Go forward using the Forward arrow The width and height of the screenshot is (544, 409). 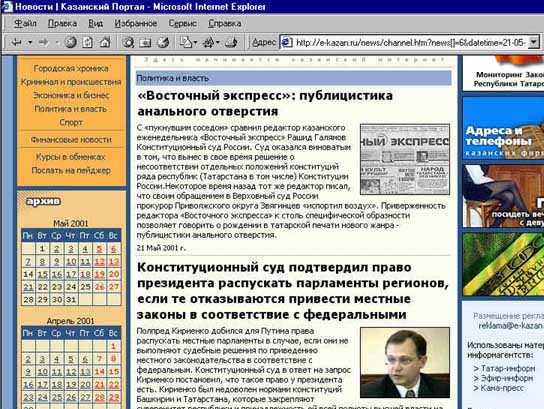click(43, 43)
